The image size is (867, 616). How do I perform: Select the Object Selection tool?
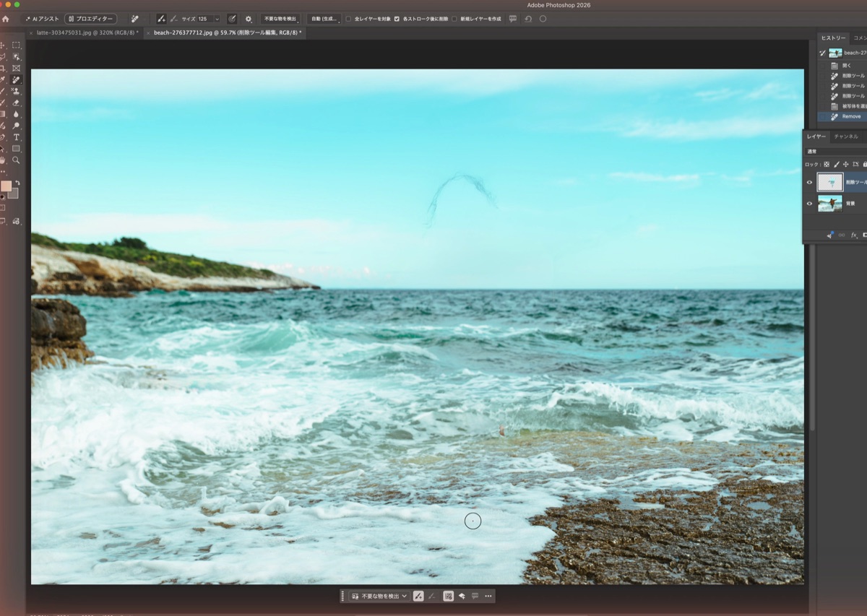tap(16, 57)
